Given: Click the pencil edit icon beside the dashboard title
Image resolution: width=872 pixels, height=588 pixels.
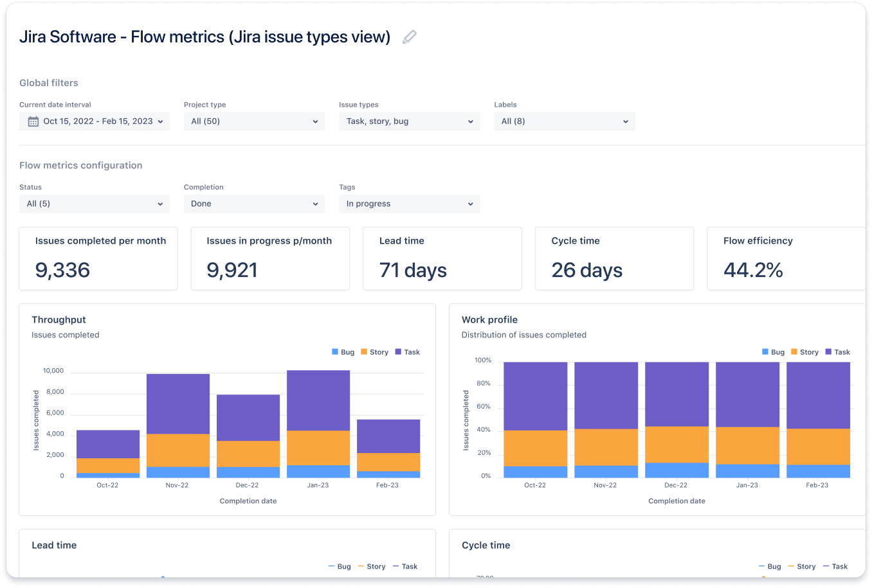Looking at the screenshot, I should coord(410,37).
